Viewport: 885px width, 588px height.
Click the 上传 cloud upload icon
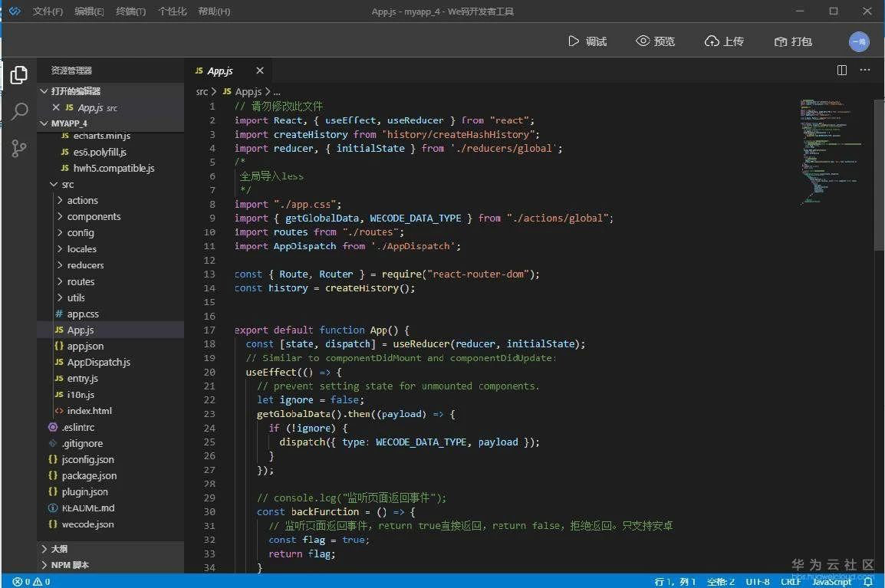click(x=712, y=41)
